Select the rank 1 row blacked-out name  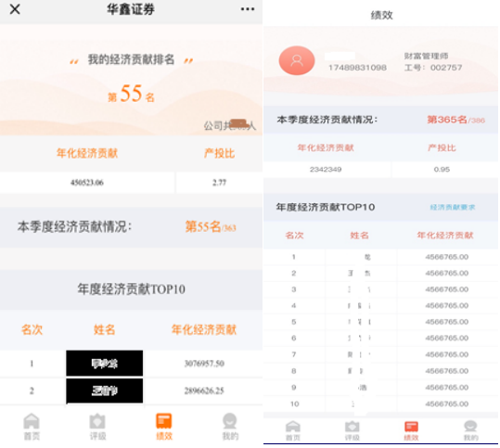click(105, 364)
